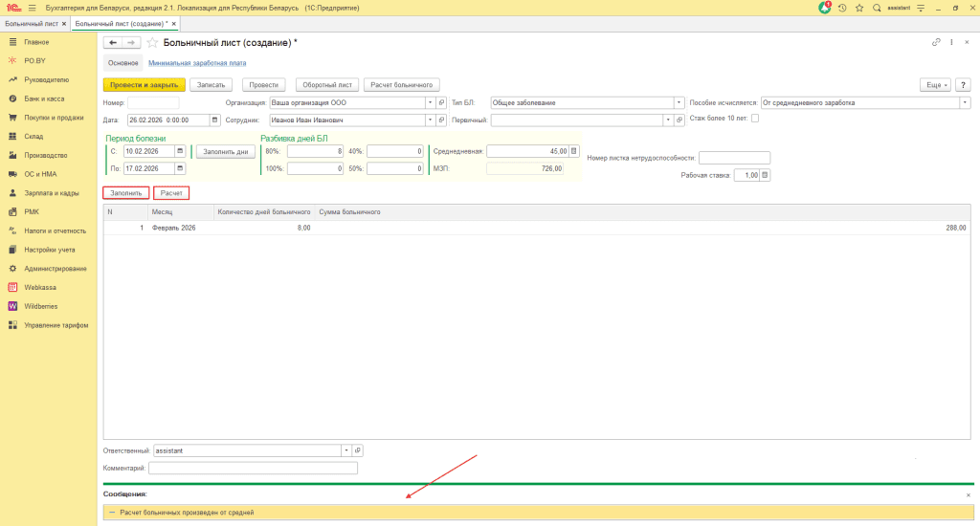The height and width of the screenshot is (526, 980).
Task: Expand the Сотрудник dropdown list
Action: coord(430,121)
